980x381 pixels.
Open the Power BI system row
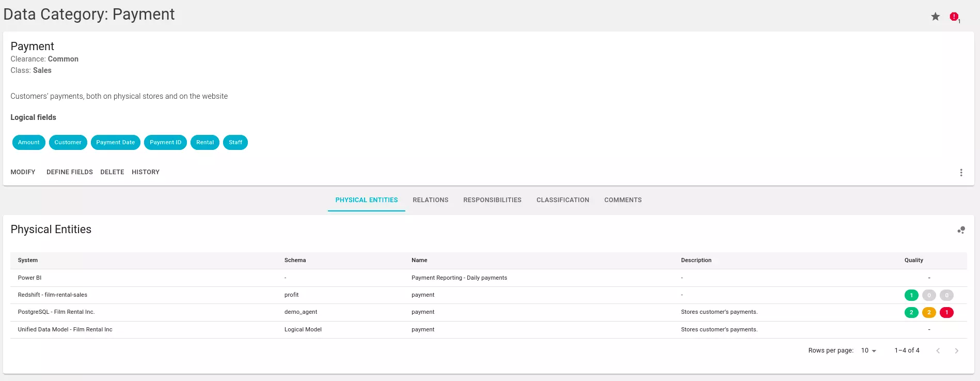click(x=488, y=278)
